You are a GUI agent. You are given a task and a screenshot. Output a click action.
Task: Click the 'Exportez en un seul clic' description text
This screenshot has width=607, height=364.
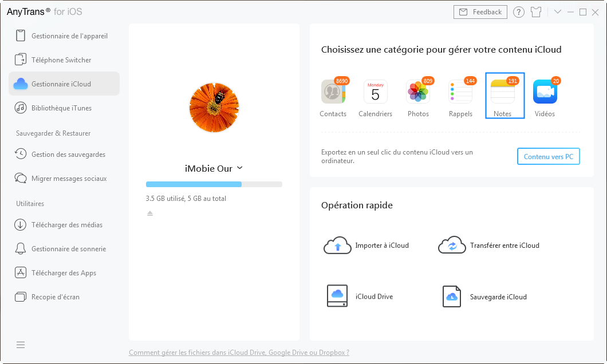click(x=397, y=156)
